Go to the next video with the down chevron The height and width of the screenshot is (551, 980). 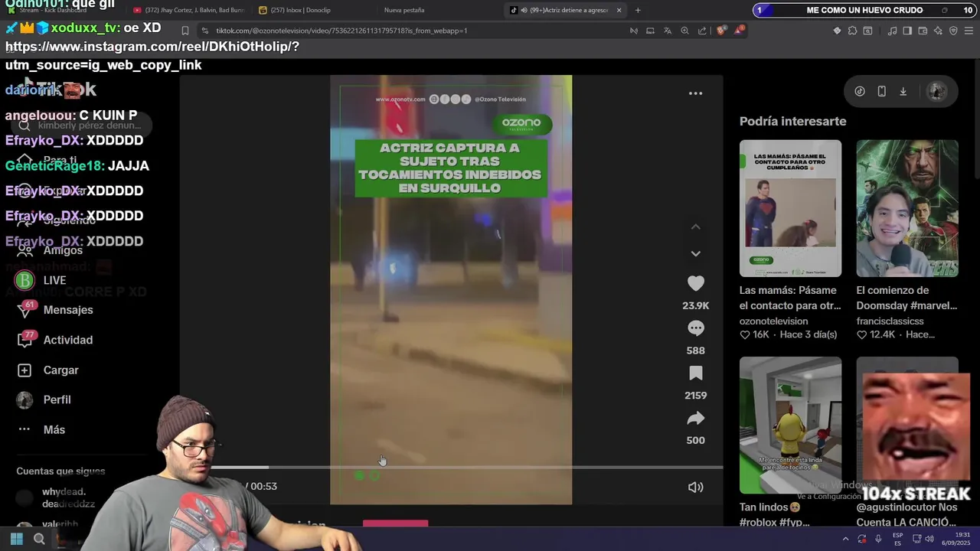[x=695, y=253]
